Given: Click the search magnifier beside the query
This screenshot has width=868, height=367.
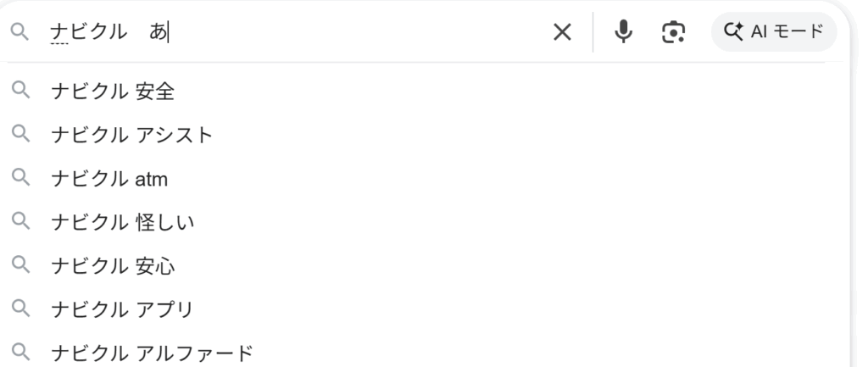Looking at the screenshot, I should pyautogui.click(x=19, y=32).
